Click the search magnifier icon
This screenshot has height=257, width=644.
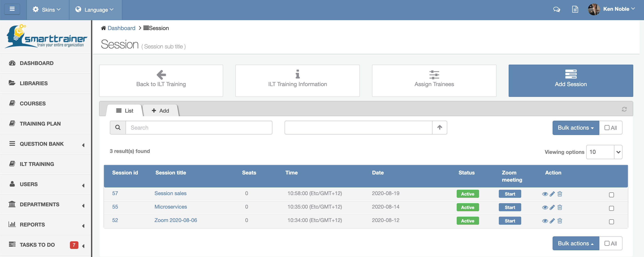pos(118,128)
